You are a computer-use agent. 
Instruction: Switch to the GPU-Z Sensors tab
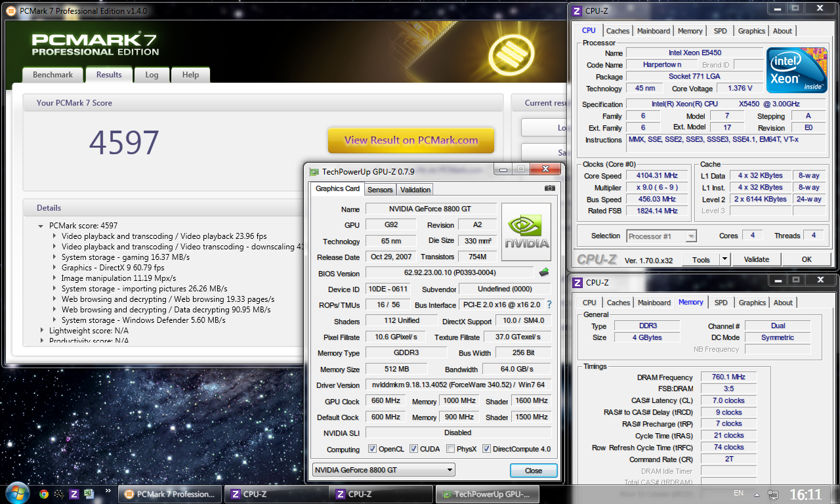coord(380,190)
